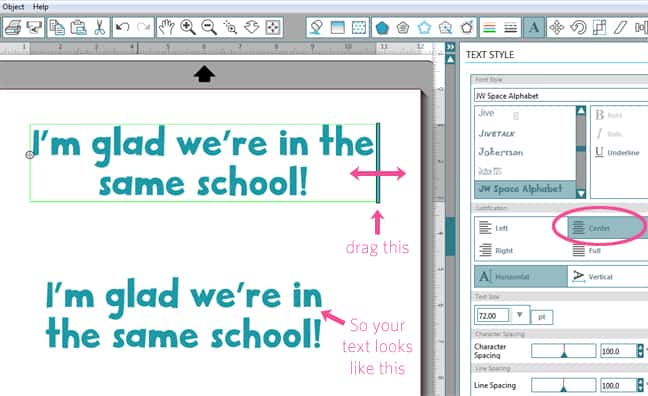The width and height of the screenshot is (648, 396).
Task: Open the Move four-arrow panel
Action: pyautogui.click(x=557, y=28)
